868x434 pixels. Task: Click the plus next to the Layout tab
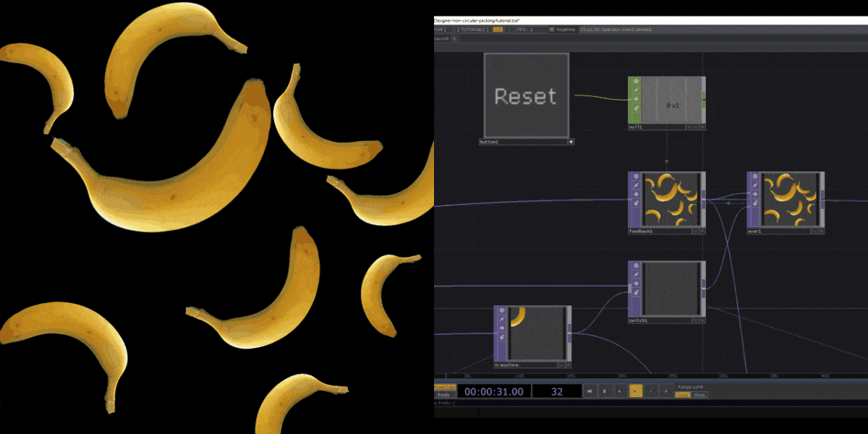coord(455,38)
